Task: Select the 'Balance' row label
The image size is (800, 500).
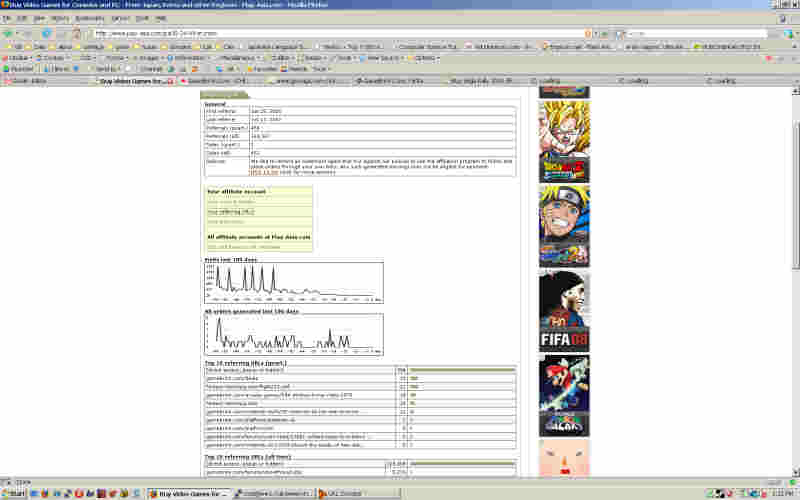Action: (215, 161)
